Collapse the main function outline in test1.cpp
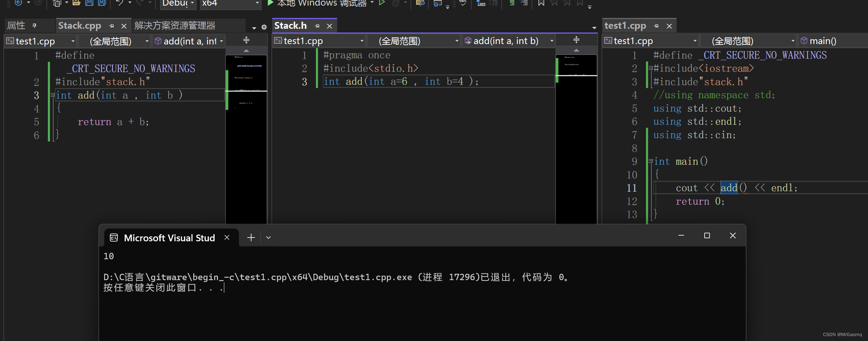This screenshot has height=341, width=868. click(x=651, y=161)
